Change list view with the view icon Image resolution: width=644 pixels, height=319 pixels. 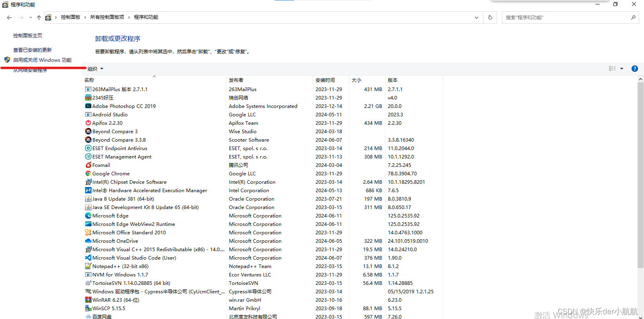coord(612,69)
